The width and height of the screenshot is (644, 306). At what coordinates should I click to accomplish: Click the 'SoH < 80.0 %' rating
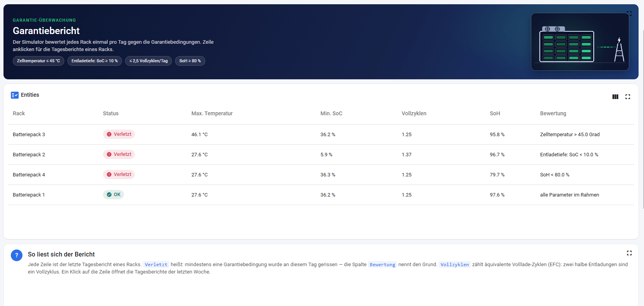555,175
